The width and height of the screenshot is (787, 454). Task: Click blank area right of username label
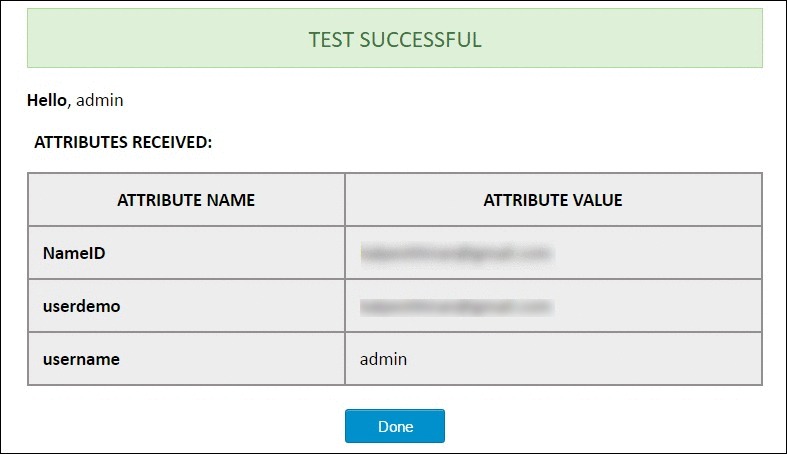point(232,359)
